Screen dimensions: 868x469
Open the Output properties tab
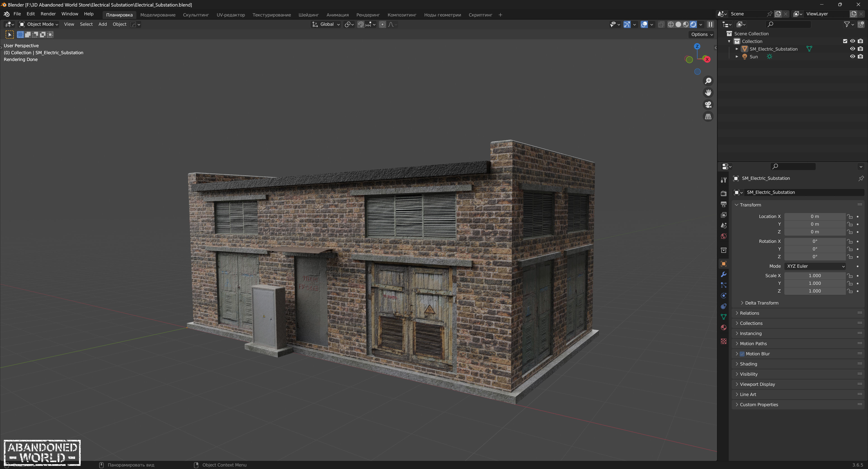723,204
